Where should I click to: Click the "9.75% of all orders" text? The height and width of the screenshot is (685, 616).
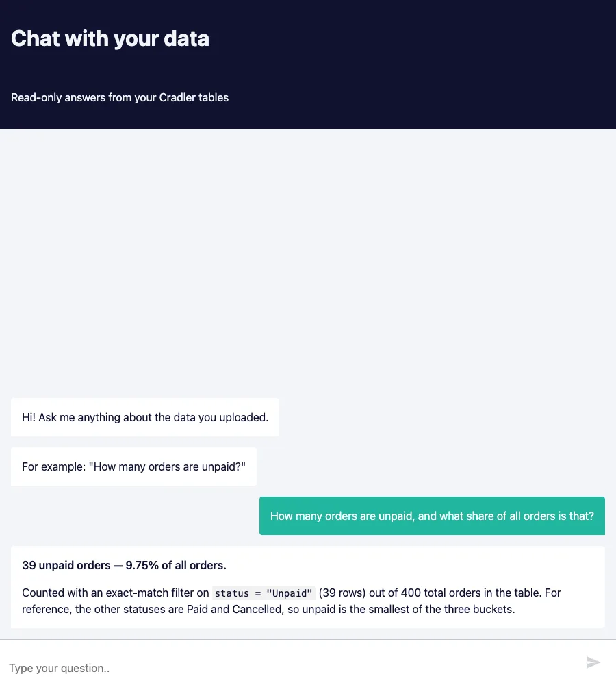(176, 565)
